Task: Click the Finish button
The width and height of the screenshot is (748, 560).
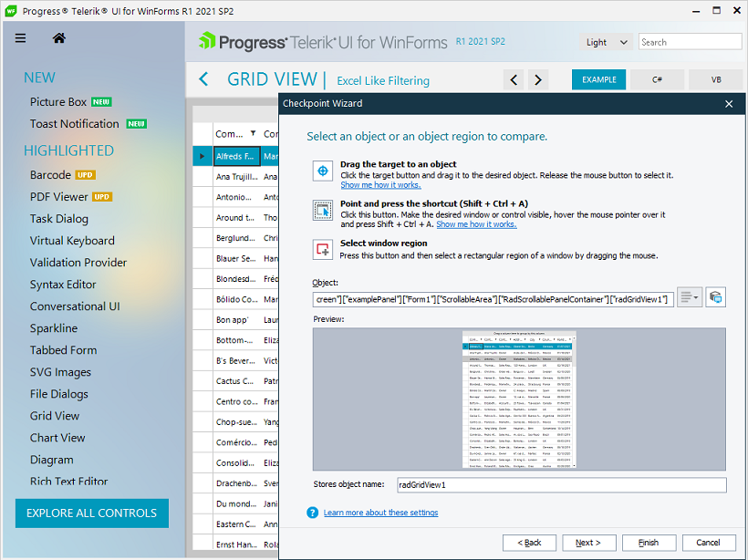Action: click(649, 543)
